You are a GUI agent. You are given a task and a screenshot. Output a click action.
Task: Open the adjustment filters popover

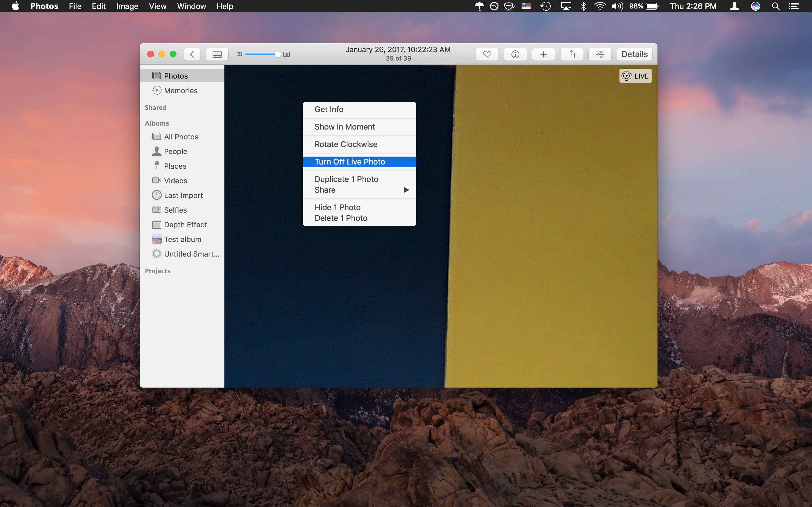tap(600, 54)
